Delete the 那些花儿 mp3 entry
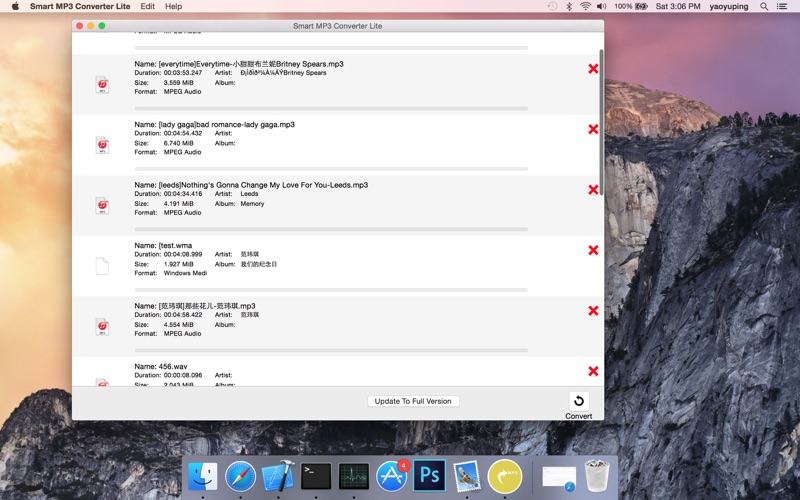Image resolution: width=800 pixels, height=500 pixels. coord(593,311)
